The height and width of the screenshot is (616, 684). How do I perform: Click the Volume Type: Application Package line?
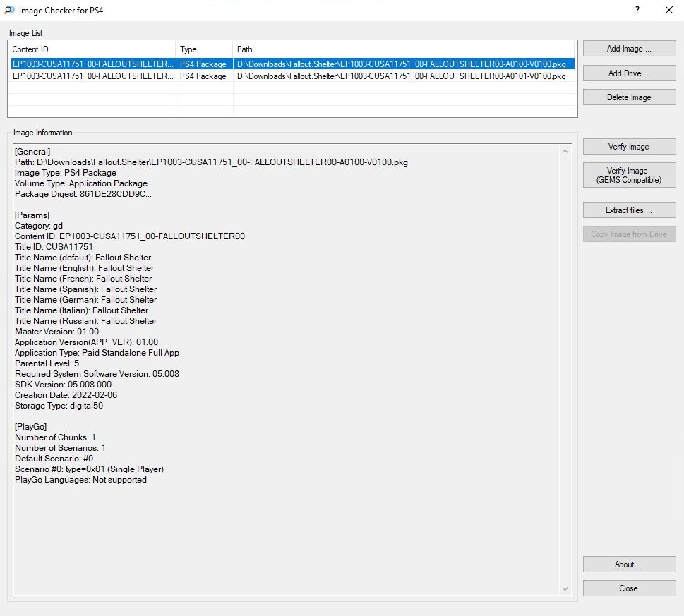[x=81, y=183]
